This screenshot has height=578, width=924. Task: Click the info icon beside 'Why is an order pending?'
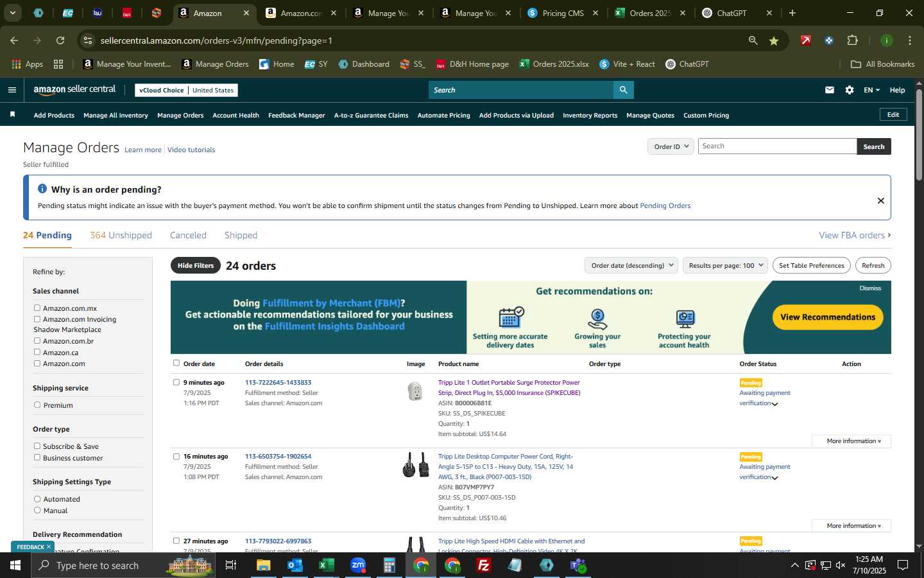(42, 189)
